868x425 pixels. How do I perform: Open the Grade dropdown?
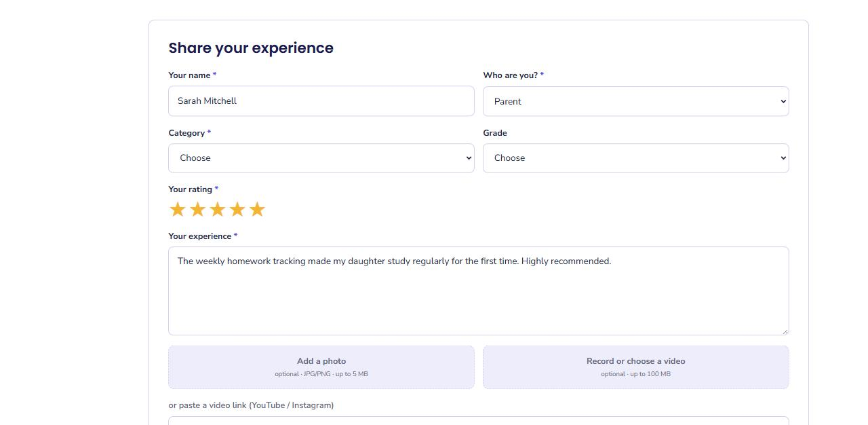tap(635, 158)
